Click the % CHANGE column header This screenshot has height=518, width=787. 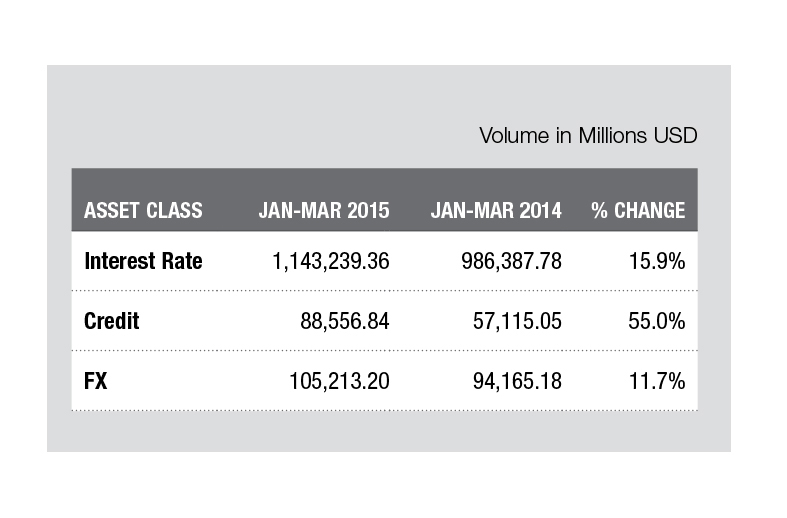[x=638, y=211]
